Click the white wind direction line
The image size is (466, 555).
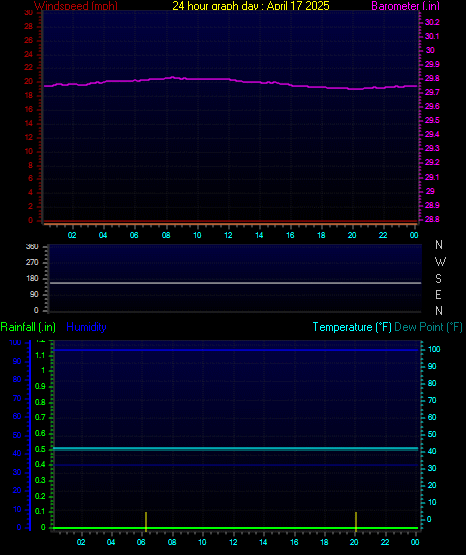[235, 283]
